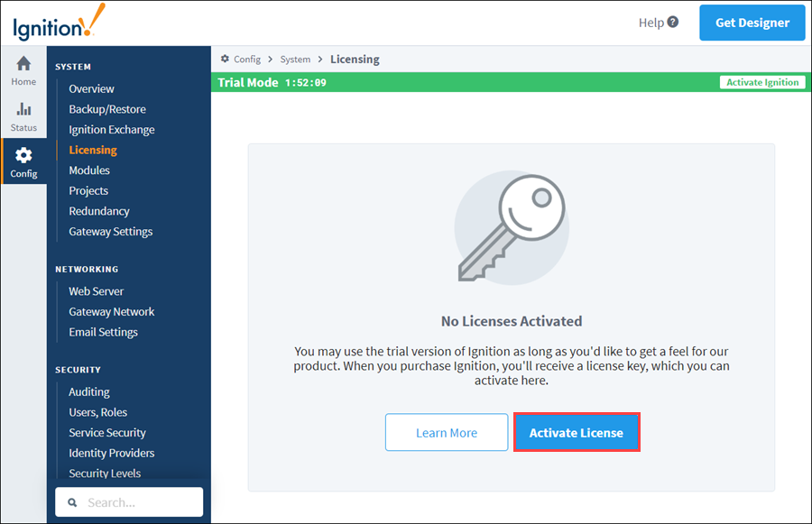This screenshot has height=524, width=812.
Task: Open the Projects page
Action: tap(88, 191)
